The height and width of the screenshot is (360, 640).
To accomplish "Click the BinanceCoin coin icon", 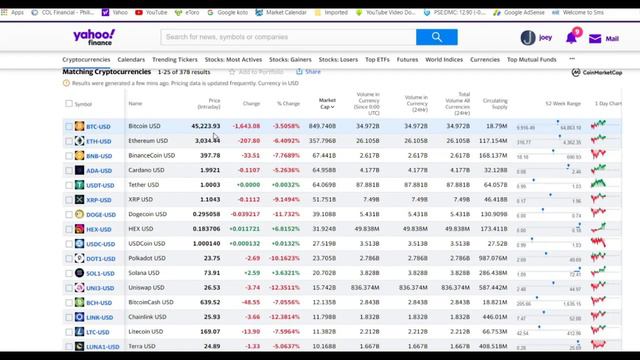I will (80, 156).
